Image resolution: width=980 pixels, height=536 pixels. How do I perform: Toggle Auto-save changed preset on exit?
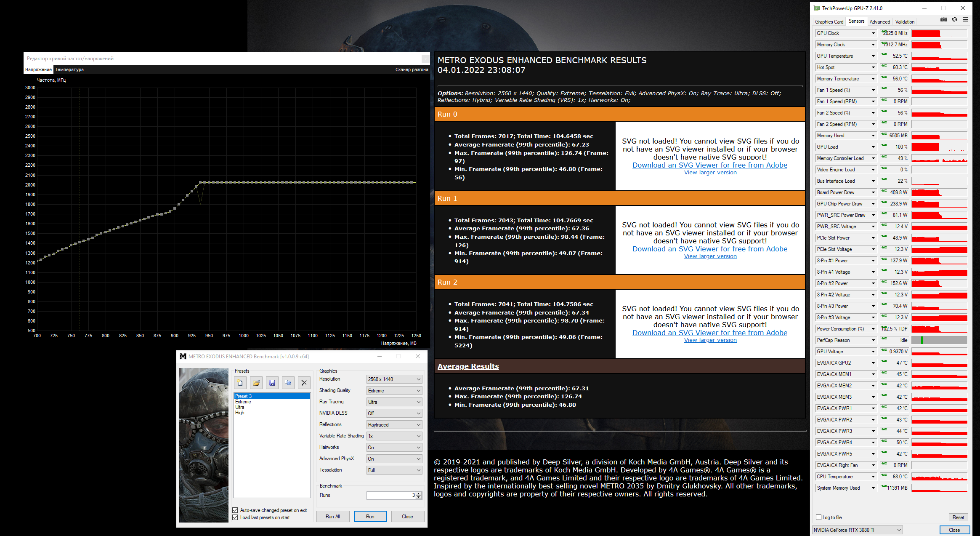[x=235, y=510]
